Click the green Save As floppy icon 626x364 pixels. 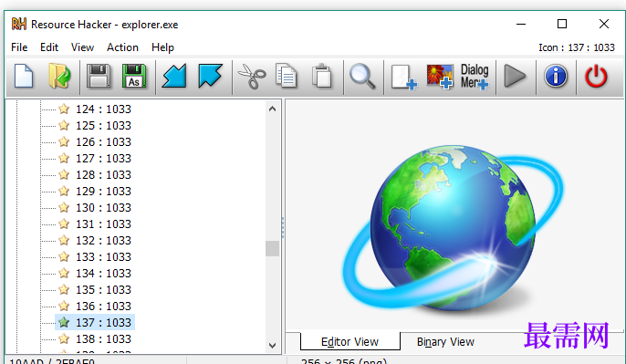[134, 76]
